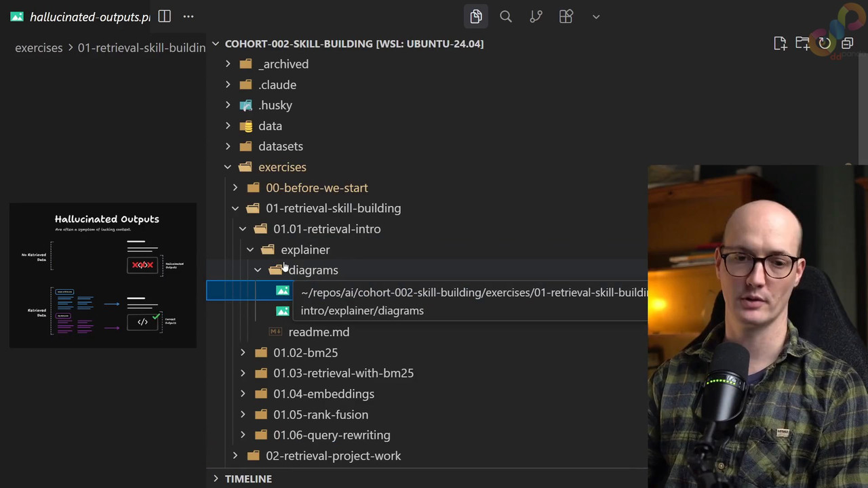Click the image file icon in editor tab
868x488 pixels.
(x=17, y=16)
